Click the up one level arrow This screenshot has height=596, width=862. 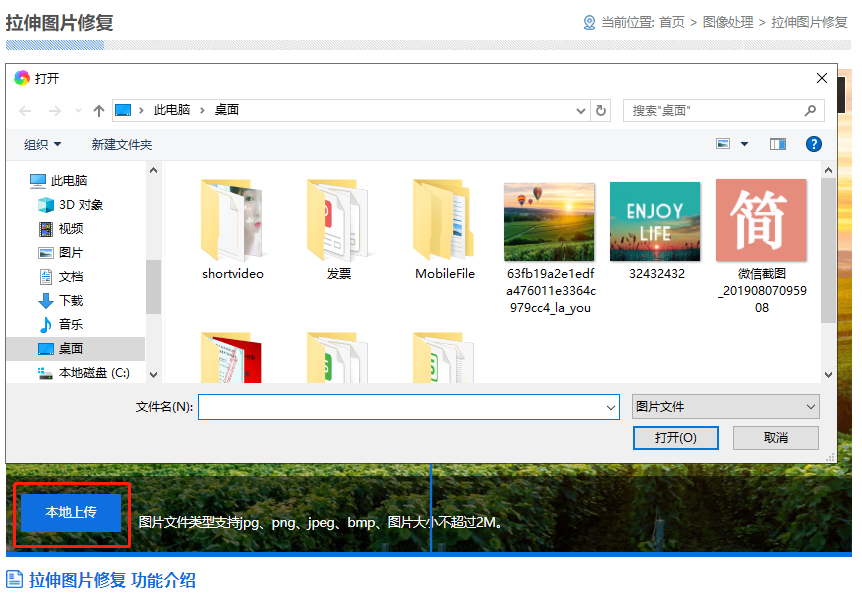[x=98, y=110]
